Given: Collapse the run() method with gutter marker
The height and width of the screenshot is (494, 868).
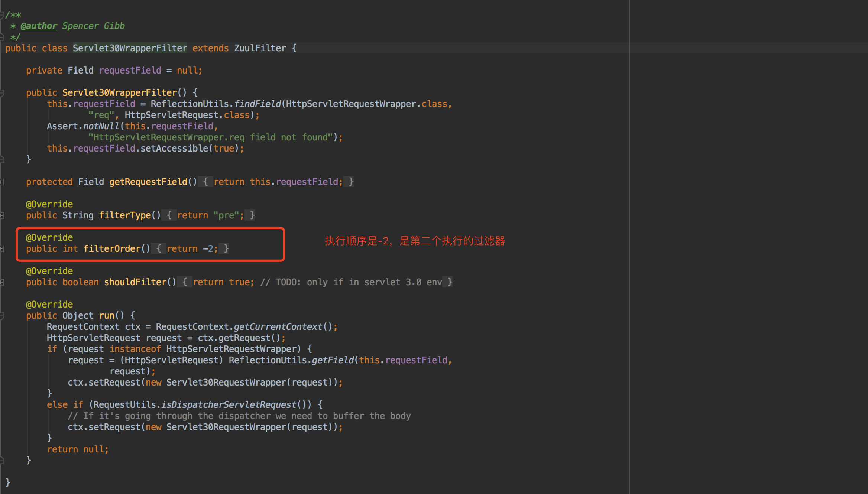Looking at the screenshot, I should coord(2,316).
